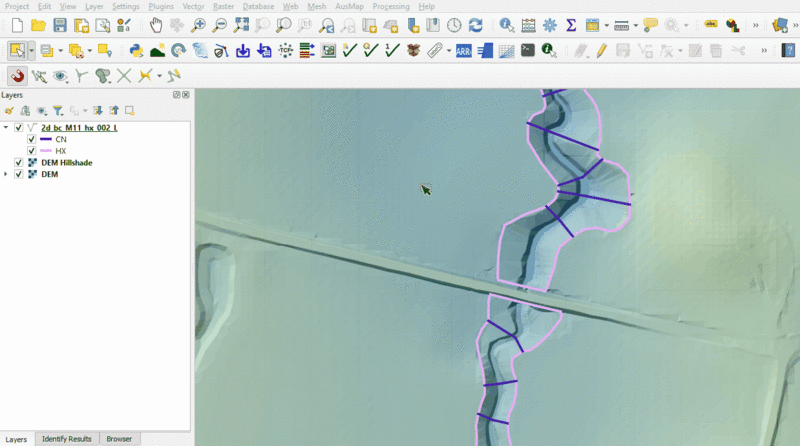Uncheck the CN legend checkbox

[x=31, y=139]
